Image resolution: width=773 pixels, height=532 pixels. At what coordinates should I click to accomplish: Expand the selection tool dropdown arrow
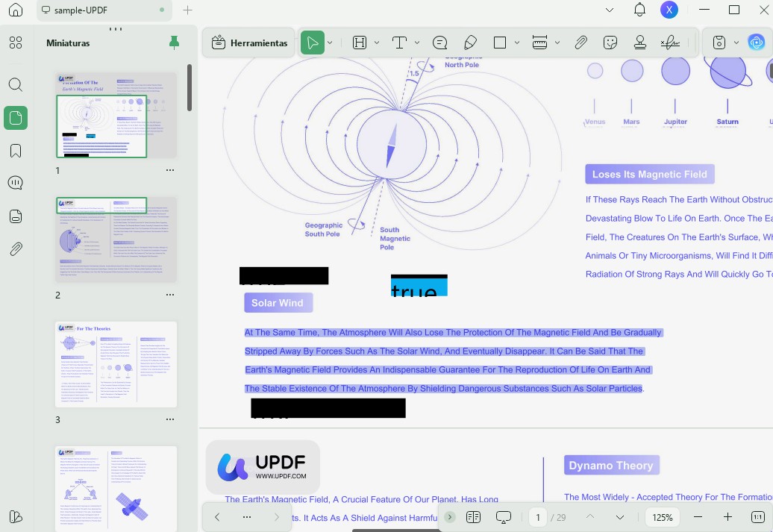coord(328,43)
